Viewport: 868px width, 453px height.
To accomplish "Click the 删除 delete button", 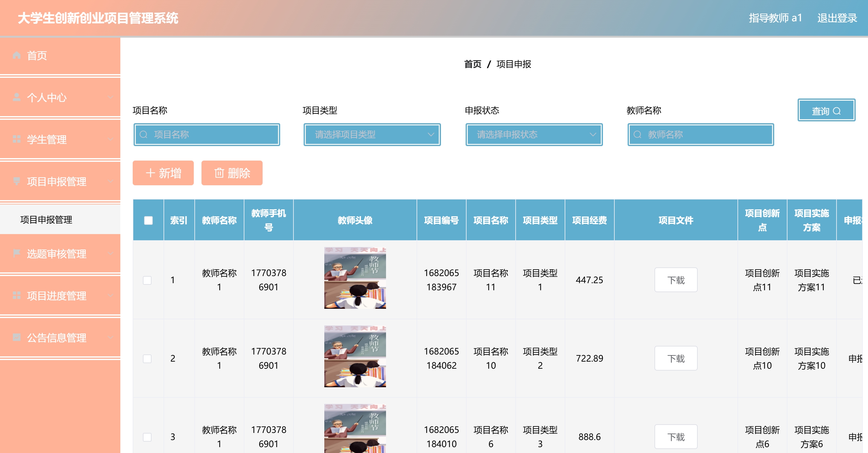I will tap(232, 173).
